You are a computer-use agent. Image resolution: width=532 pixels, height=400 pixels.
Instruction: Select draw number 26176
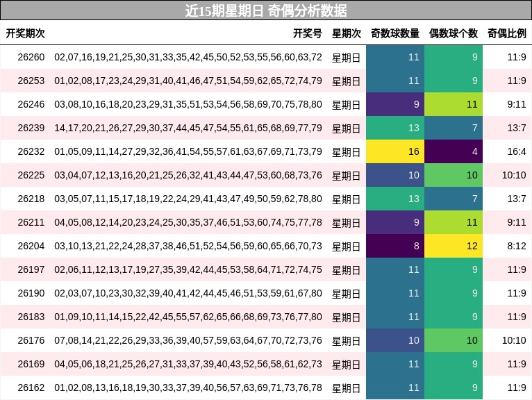[x=31, y=340]
